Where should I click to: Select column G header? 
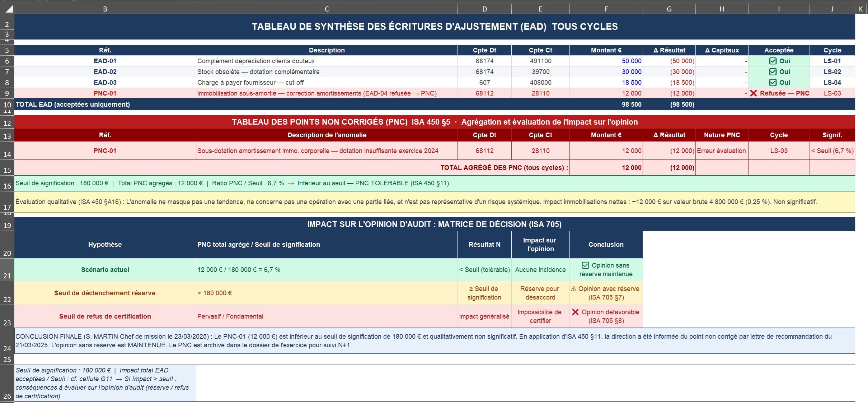pos(669,9)
